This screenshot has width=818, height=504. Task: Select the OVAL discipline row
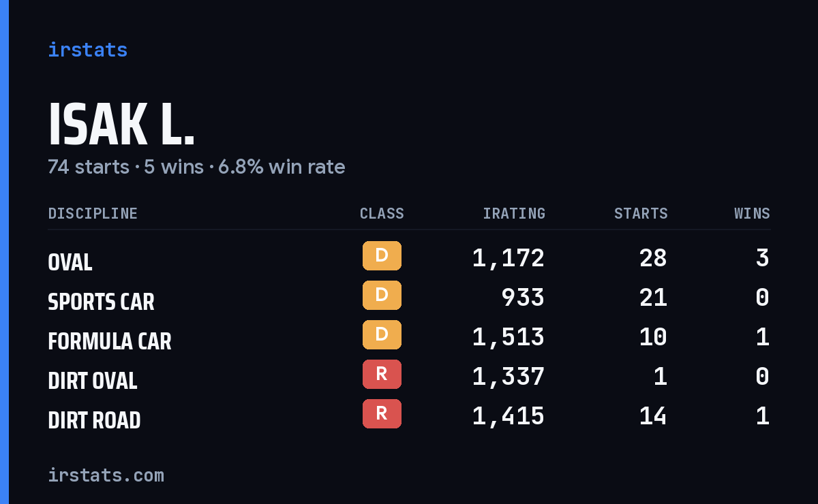(409, 258)
